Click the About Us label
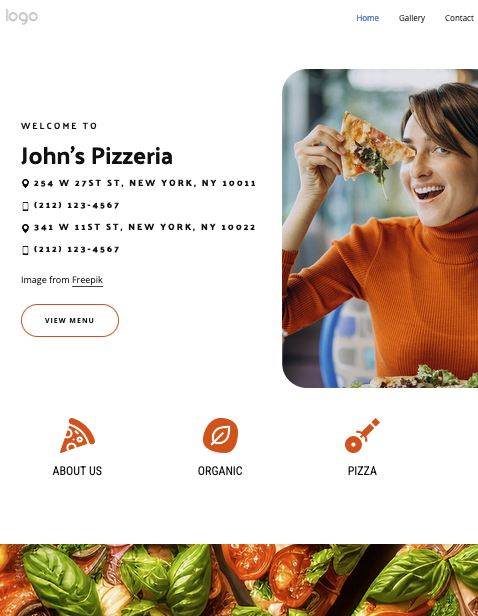 [77, 471]
